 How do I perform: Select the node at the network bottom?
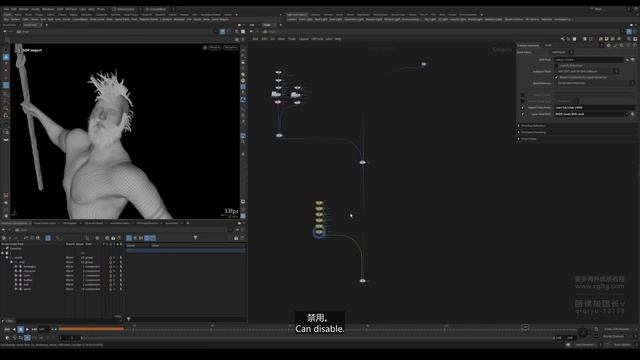click(362, 280)
